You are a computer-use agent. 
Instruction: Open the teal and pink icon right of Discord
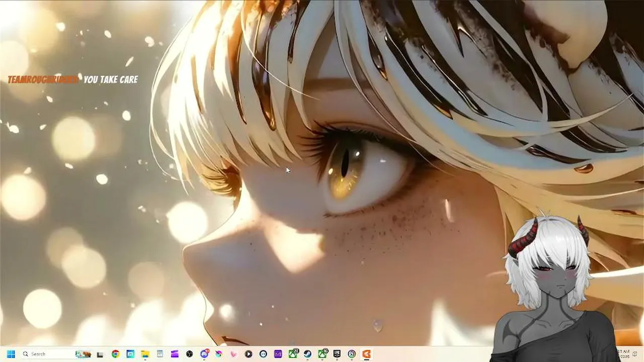219,354
